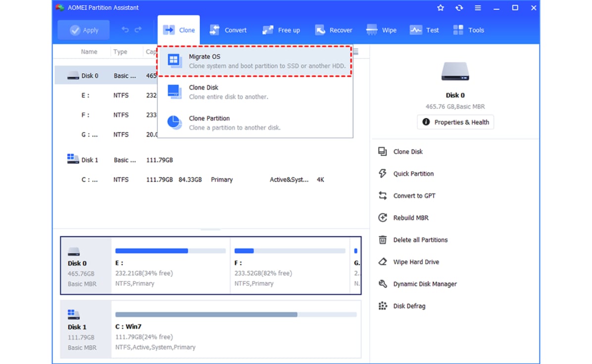Click the Name column header

pos(89,51)
